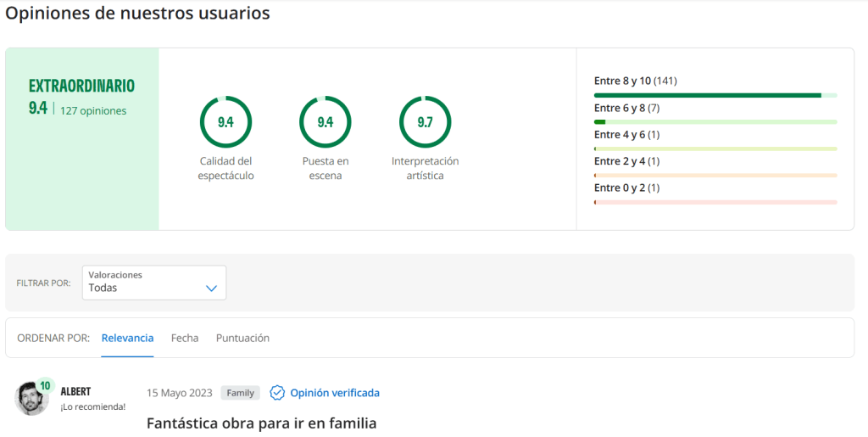The height and width of the screenshot is (437, 868).
Task: Click the Family tag label
Action: [240, 393]
